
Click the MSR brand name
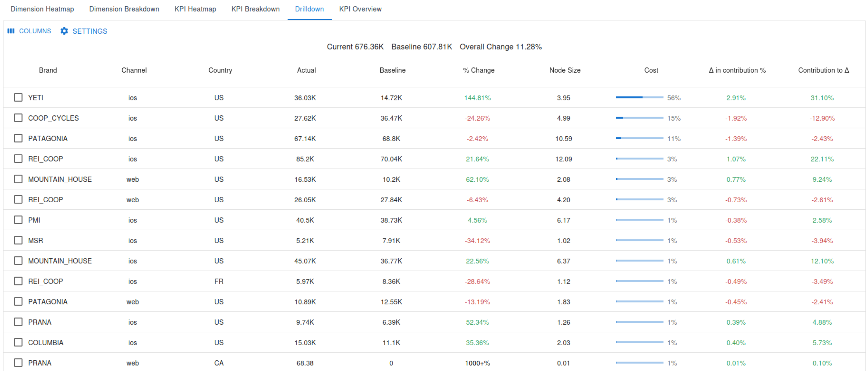(35, 240)
